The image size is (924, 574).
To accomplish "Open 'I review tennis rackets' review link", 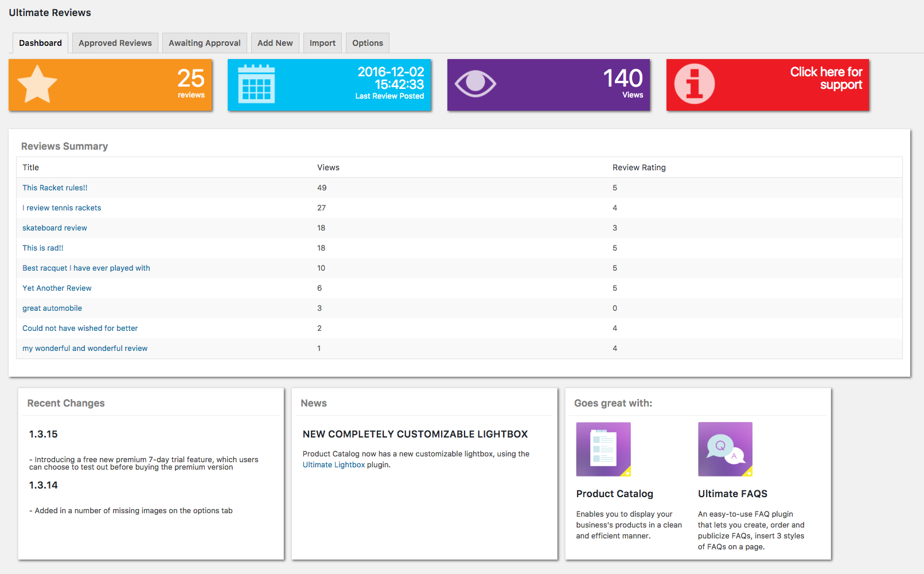I will click(x=62, y=208).
